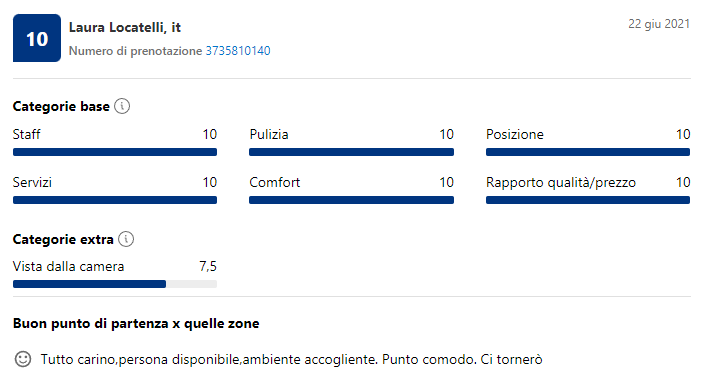Click the Posizione rating bar
This screenshot has width=707, height=378.
click(x=588, y=152)
